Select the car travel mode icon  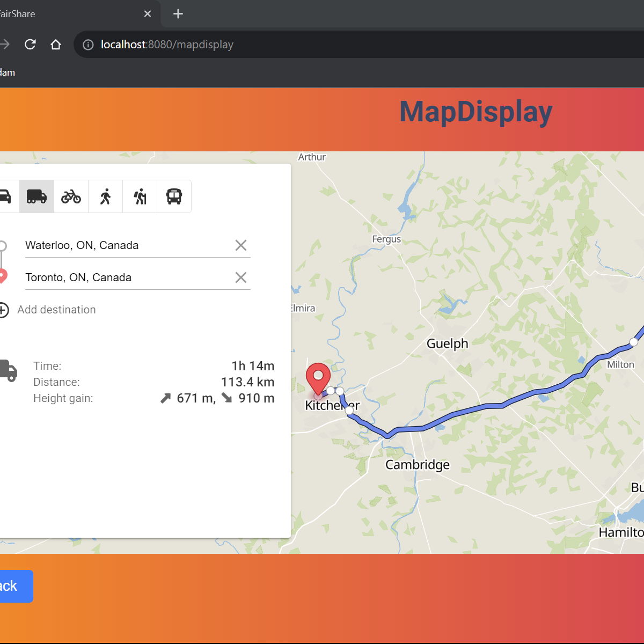pyautogui.click(x=5, y=196)
